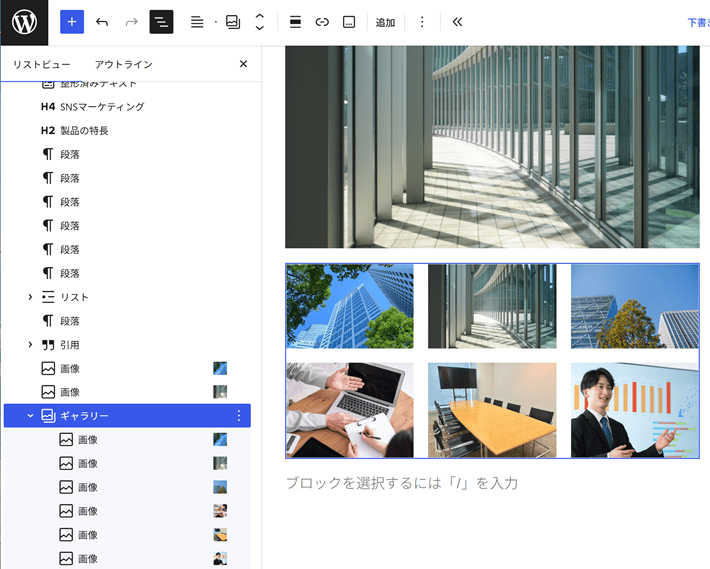The image size is (710, 569).
Task: Click the 追加 button in block toolbar
Action: (x=385, y=22)
